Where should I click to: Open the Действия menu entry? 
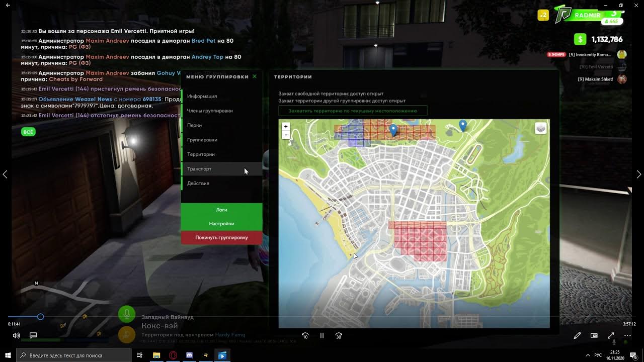[221, 184]
